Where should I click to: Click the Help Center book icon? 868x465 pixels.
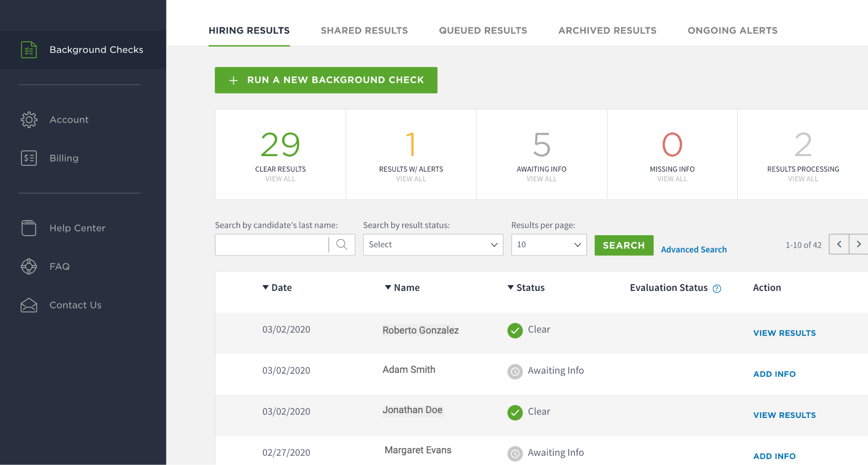click(29, 228)
